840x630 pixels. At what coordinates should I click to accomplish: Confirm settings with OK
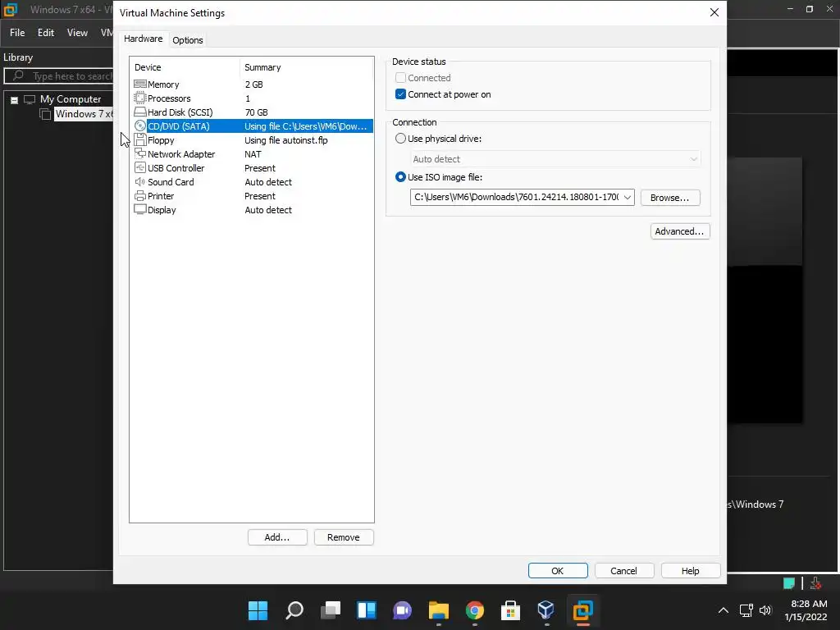(x=558, y=571)
